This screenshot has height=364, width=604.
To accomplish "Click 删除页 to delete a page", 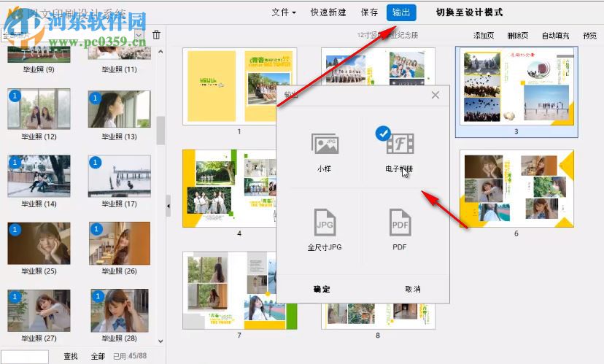I will coord(518,36).
